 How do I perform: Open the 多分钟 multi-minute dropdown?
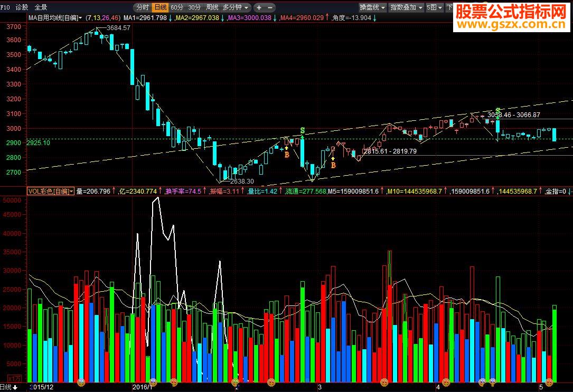click(x=236, y=7)
